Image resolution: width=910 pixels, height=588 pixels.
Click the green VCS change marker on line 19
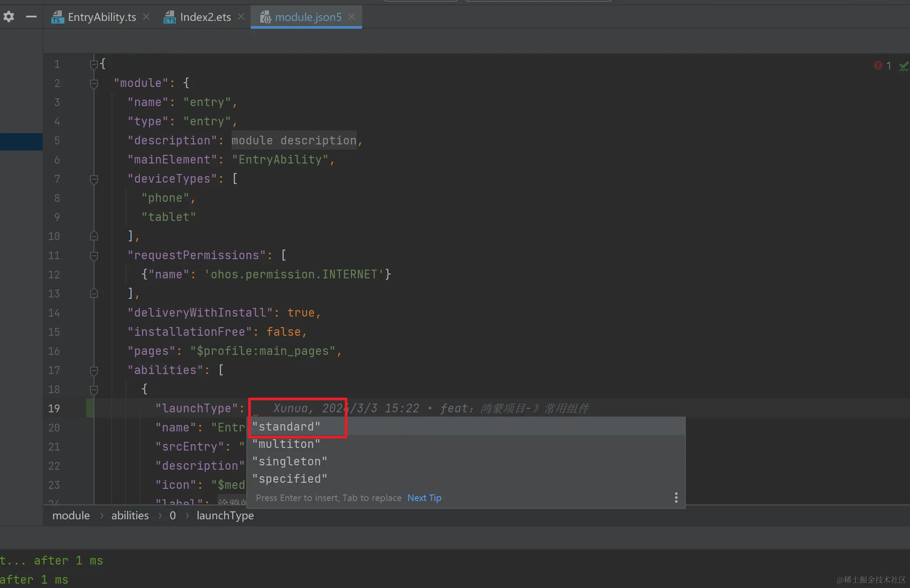coord(90,408)
